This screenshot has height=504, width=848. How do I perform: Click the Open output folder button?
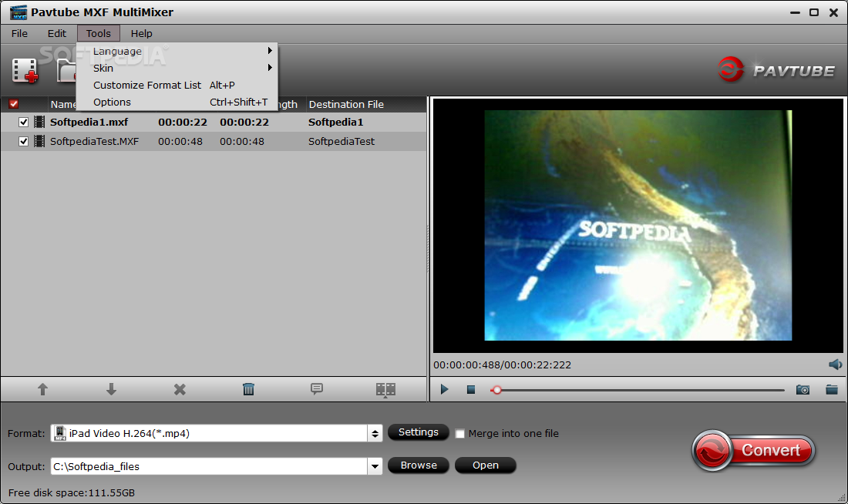tap(486, 465)
